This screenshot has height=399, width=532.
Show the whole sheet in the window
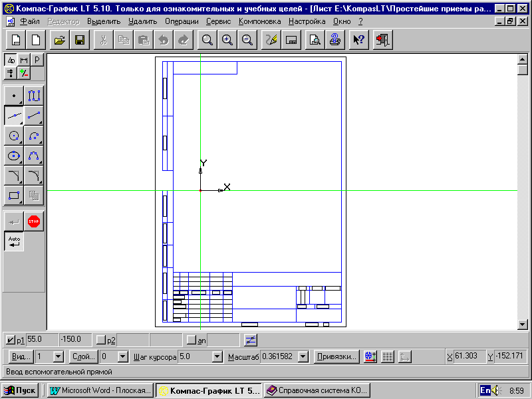pyautogui.click(x=291, y=40)
